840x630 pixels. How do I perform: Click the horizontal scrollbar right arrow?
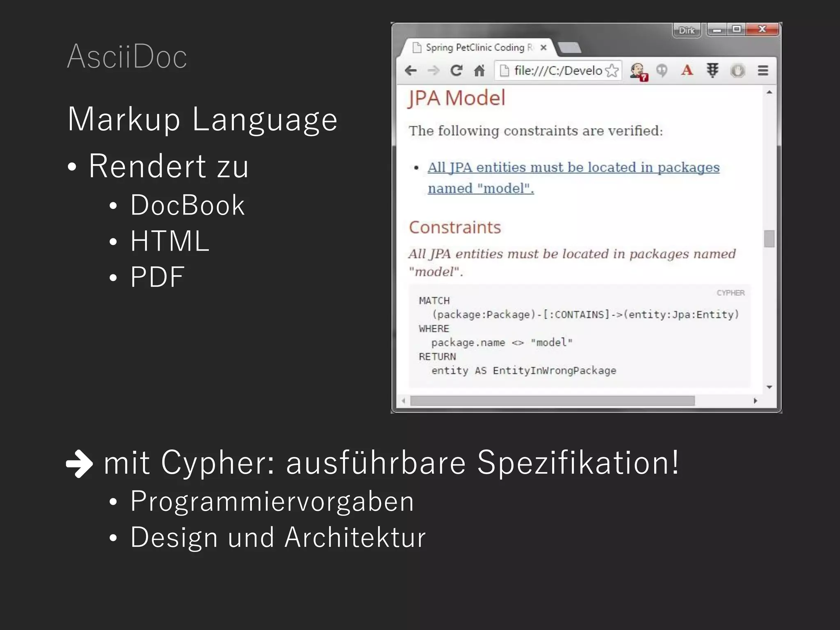point(755,401)
